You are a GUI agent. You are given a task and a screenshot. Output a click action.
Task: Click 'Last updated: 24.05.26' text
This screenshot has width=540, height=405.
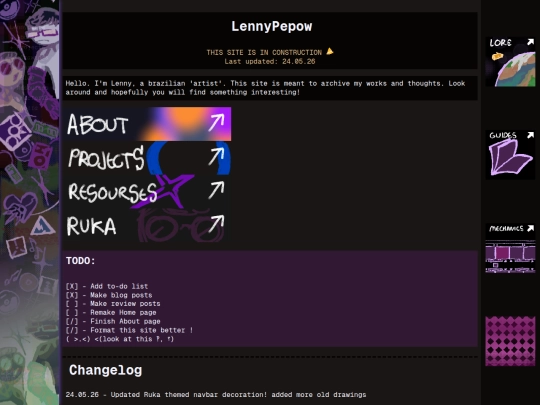click(x=270, y=61)
